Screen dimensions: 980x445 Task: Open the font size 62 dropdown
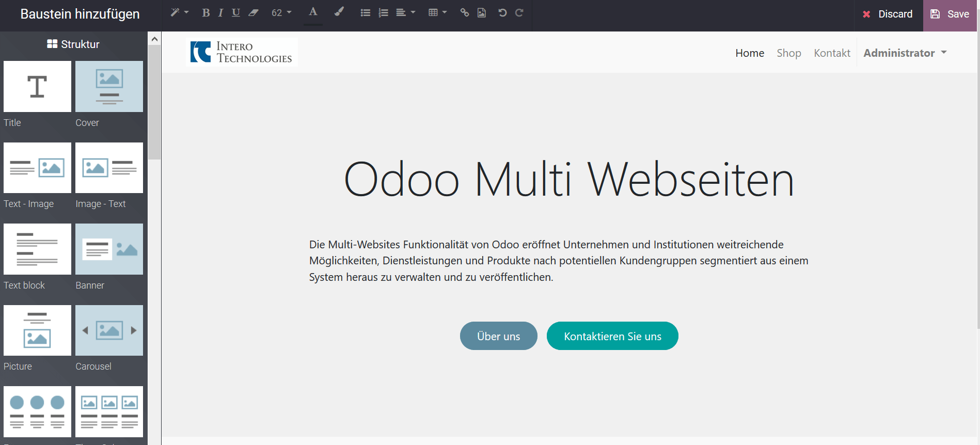click(x=281, y=12)
